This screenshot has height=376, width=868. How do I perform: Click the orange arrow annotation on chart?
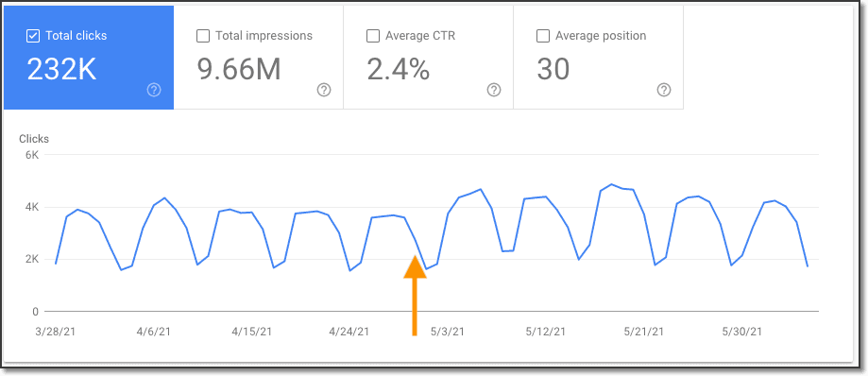tap(415, 295)
